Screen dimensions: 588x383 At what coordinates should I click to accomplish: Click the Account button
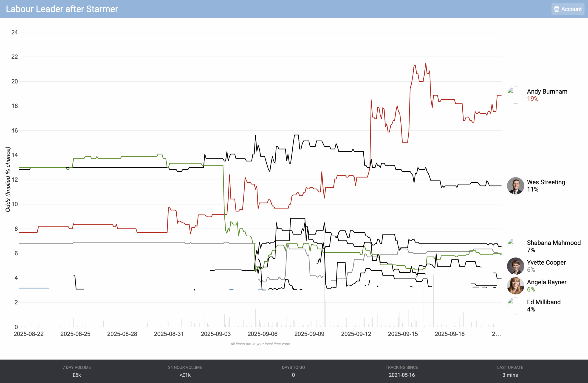[568, 9]
